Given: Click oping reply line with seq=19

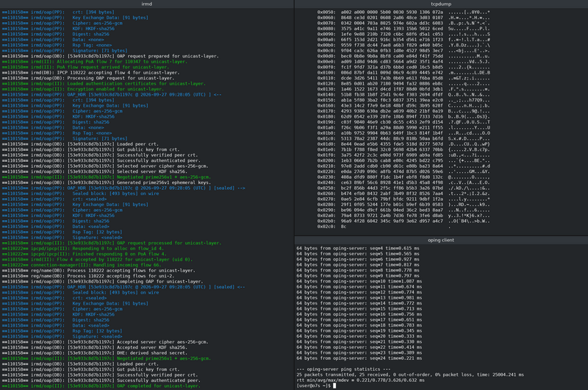Looking at the screenshot, I should [x=359, y=331].
